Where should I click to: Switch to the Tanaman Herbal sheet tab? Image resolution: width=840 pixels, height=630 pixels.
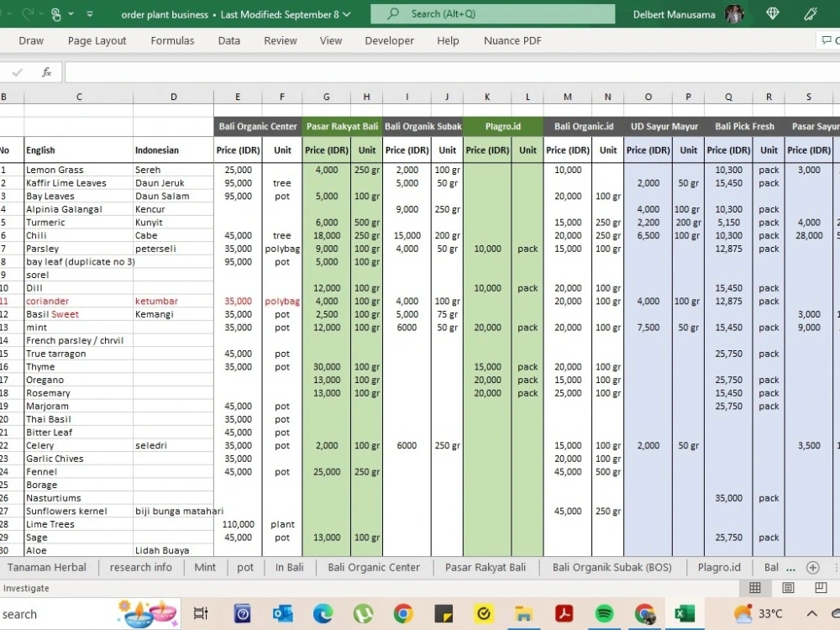pyautogui.click(x=46, y=567)
